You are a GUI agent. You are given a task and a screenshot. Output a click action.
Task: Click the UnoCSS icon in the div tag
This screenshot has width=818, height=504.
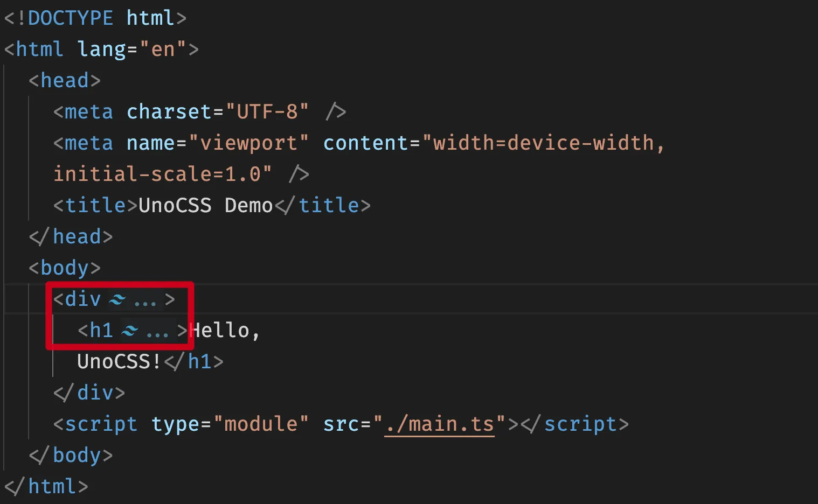[117, 300]
